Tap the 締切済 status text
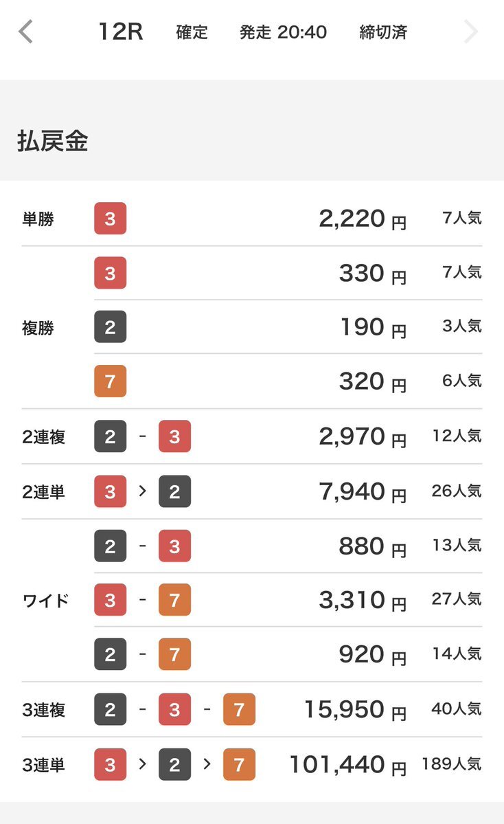This screenshot has width=504, height=824. (x=383, y=32)
